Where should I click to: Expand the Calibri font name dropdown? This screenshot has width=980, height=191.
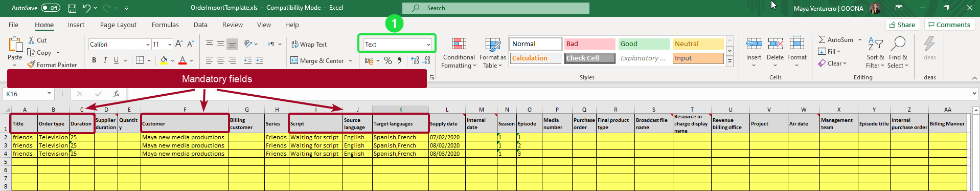coord(148,45)
